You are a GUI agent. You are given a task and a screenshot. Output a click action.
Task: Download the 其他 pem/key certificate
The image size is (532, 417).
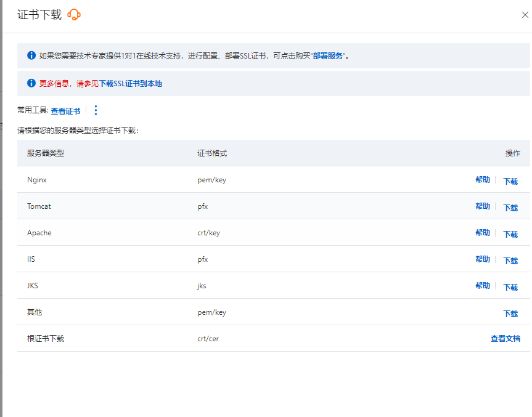510,314
